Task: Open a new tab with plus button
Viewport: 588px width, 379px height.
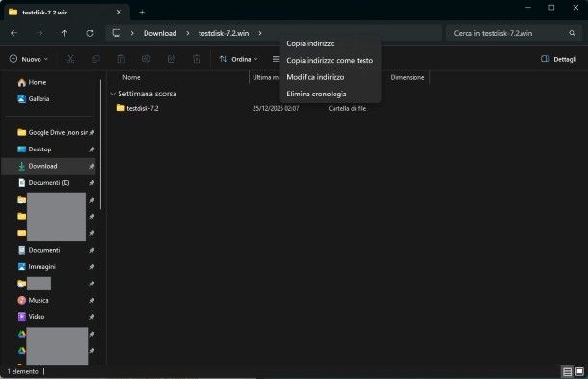Action: tap(142, 12)
